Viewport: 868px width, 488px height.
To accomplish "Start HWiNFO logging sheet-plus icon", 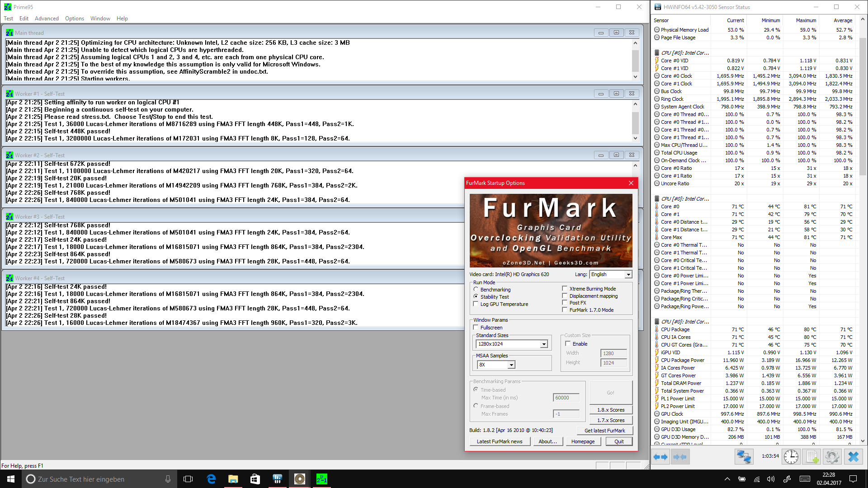I will pos(812,457).
